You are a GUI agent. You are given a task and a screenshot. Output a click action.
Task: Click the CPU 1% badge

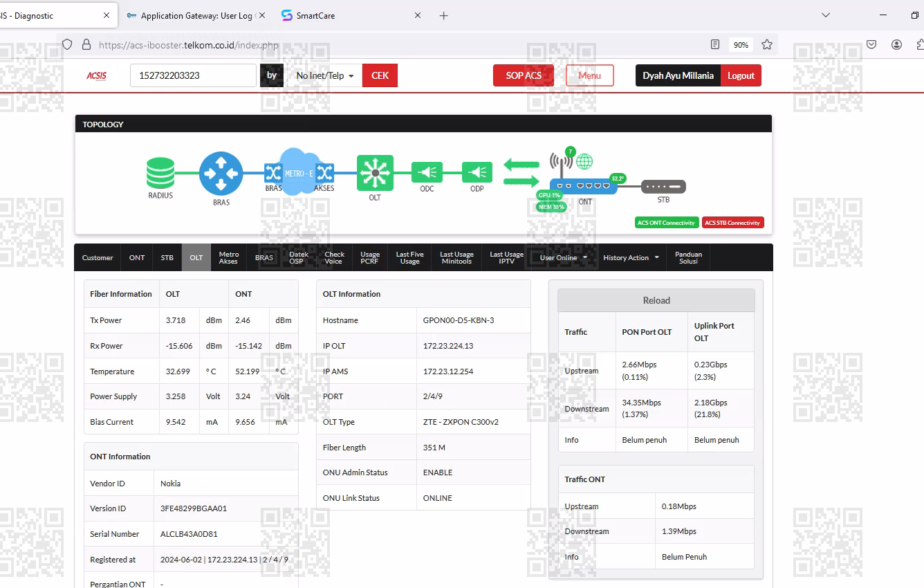coord(549,195)
